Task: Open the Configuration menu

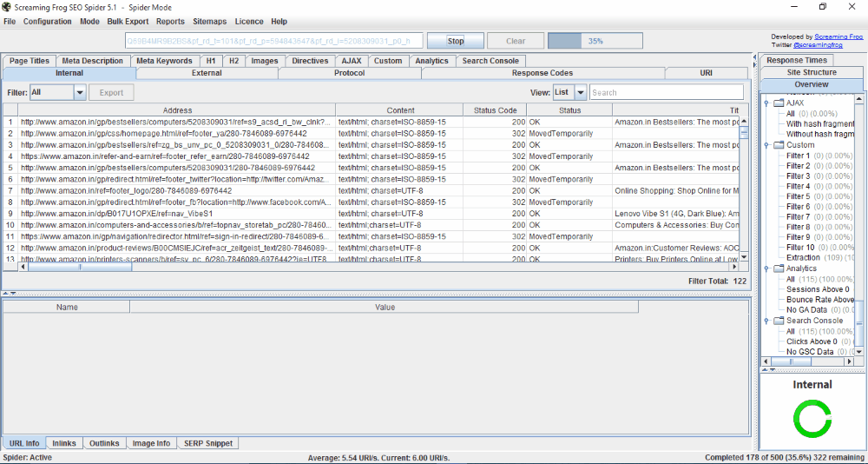Action: [x=47, y=22]
